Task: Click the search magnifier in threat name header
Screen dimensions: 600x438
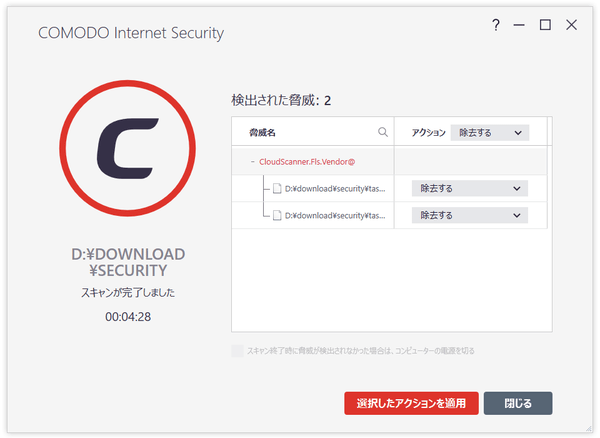Action: (x=383, y=132)
